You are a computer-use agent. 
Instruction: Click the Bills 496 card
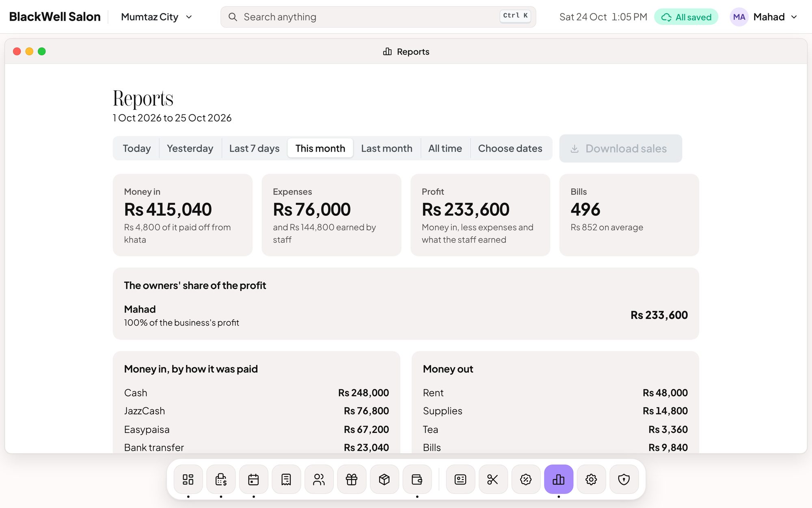(629, 215)
